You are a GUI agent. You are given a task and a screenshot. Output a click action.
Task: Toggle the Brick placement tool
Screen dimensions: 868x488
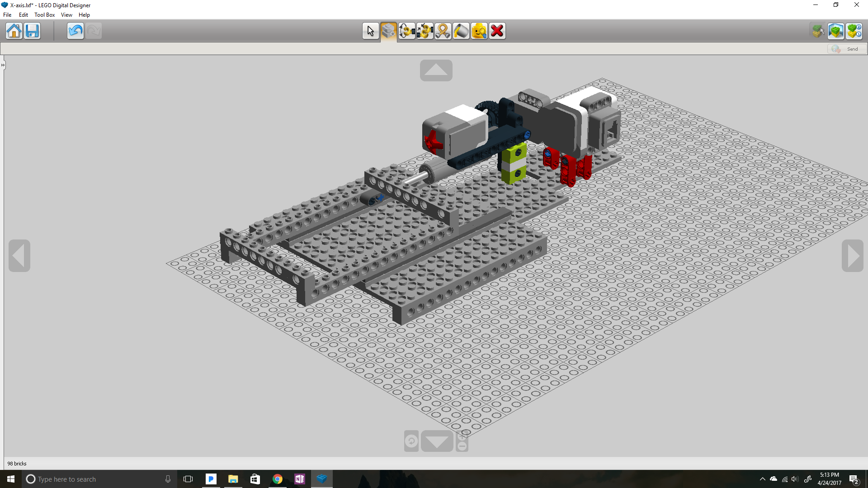click(388, 31)
